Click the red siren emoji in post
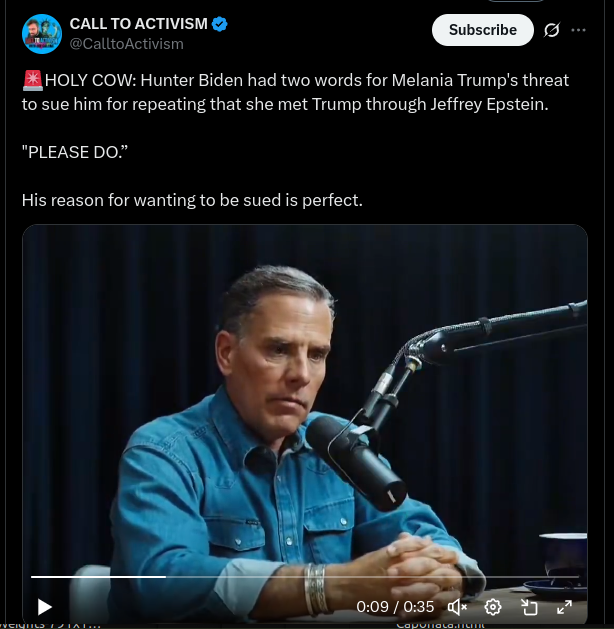The width and height of the screenshot is (614, 629). (x=31, y=81)
